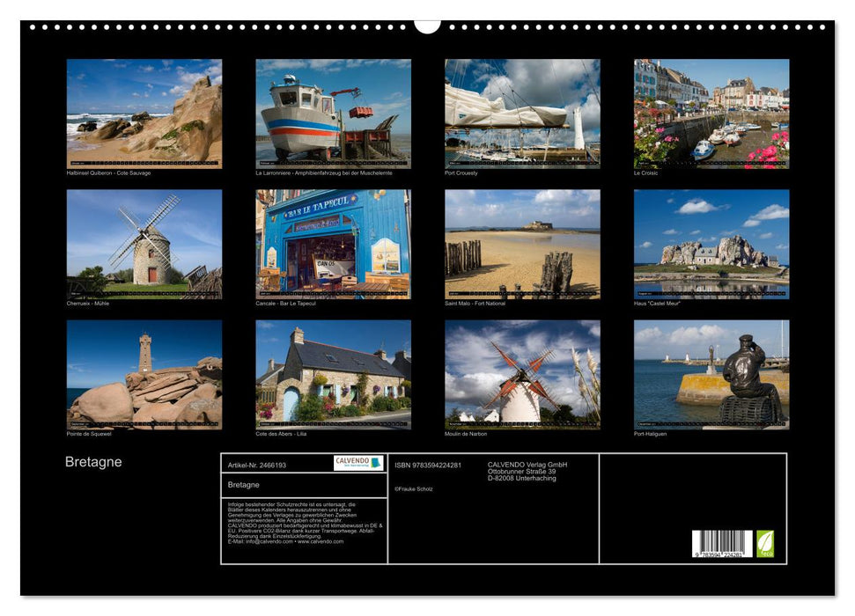The width and height of the screenshot is (855, 616).
Task: Click the Saint Malo Fort National photo
Action: [522, 245]
